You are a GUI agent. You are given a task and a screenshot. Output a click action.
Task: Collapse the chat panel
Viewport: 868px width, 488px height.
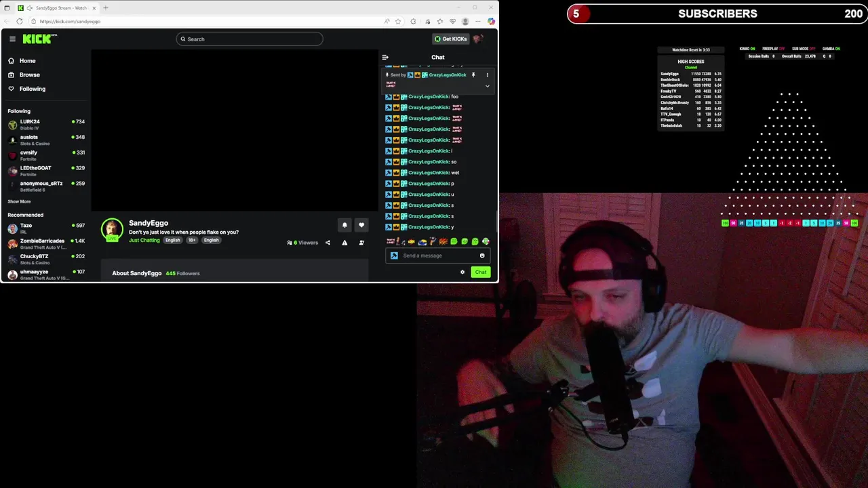click(x=385, y=58)
